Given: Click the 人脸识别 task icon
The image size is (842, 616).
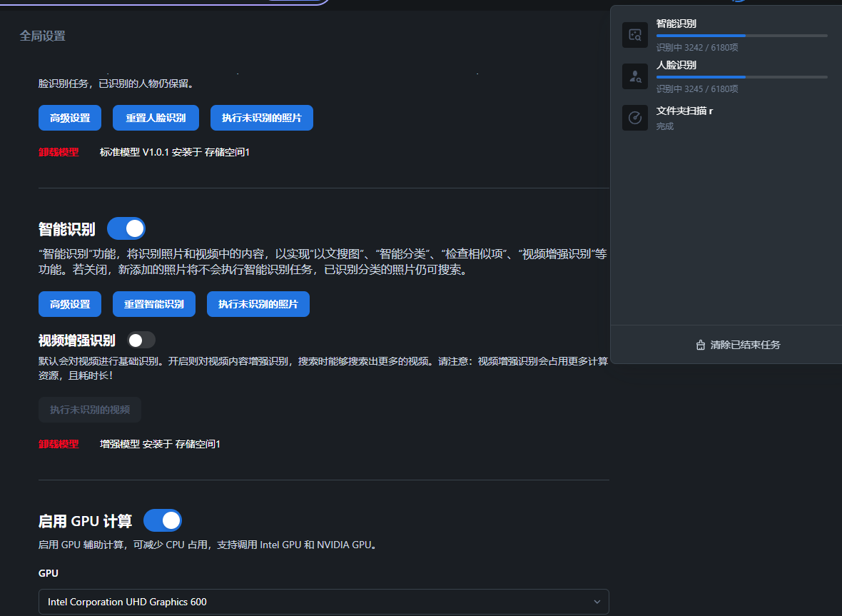Looking at the screenshot, I should pyautogui.click(x=635, y=76).
